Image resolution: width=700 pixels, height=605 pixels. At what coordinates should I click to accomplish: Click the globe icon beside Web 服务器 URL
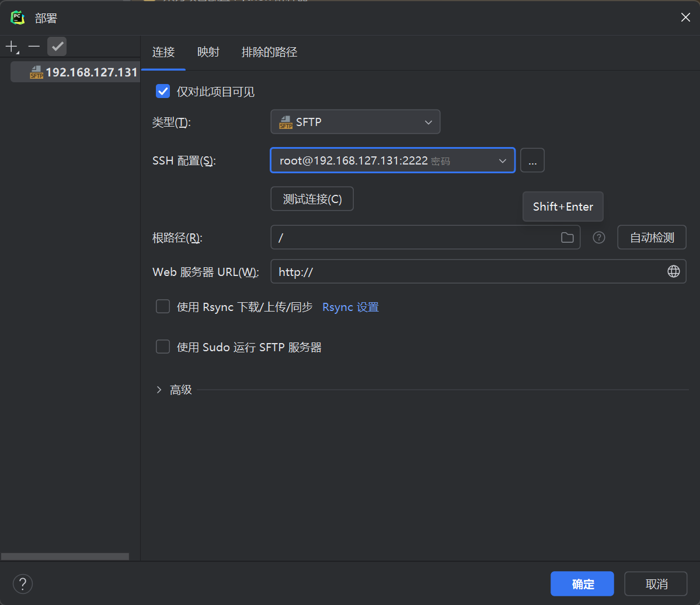tap(674, 271)
